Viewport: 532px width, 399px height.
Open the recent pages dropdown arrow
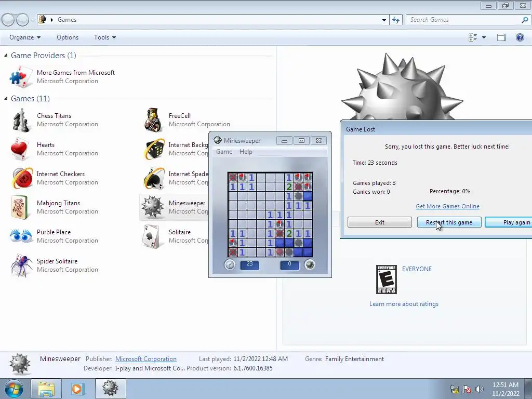coord(33,20)
